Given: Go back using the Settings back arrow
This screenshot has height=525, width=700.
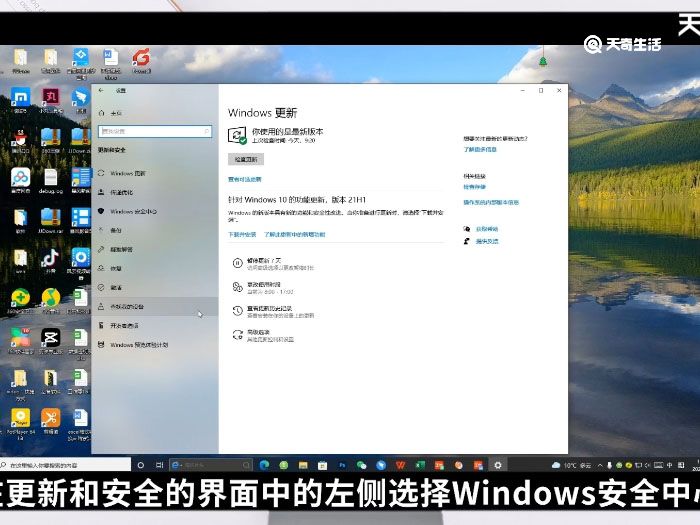Looking at the screenshot, I should (101, 90).
